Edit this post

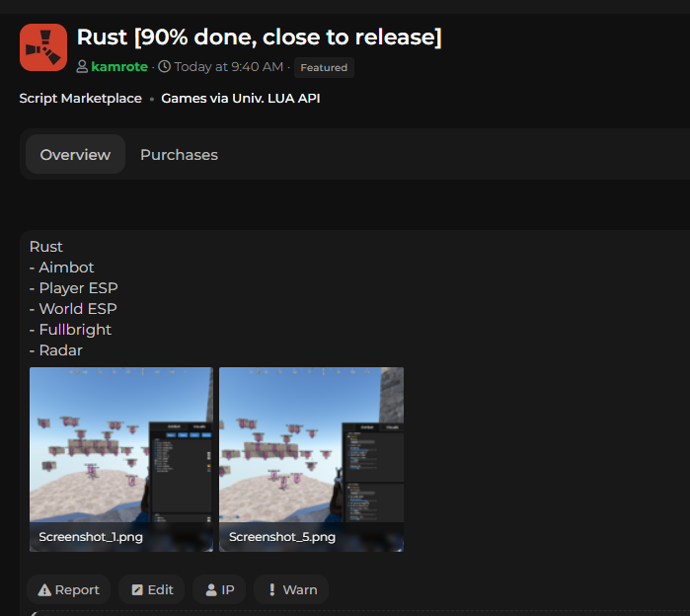152,589
